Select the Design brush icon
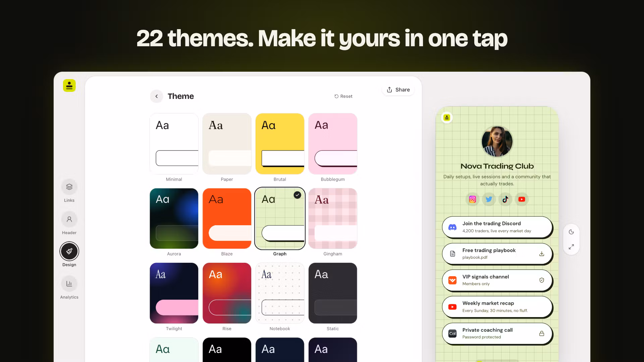The width and height of the screenshot is (644, 362). 69,251
